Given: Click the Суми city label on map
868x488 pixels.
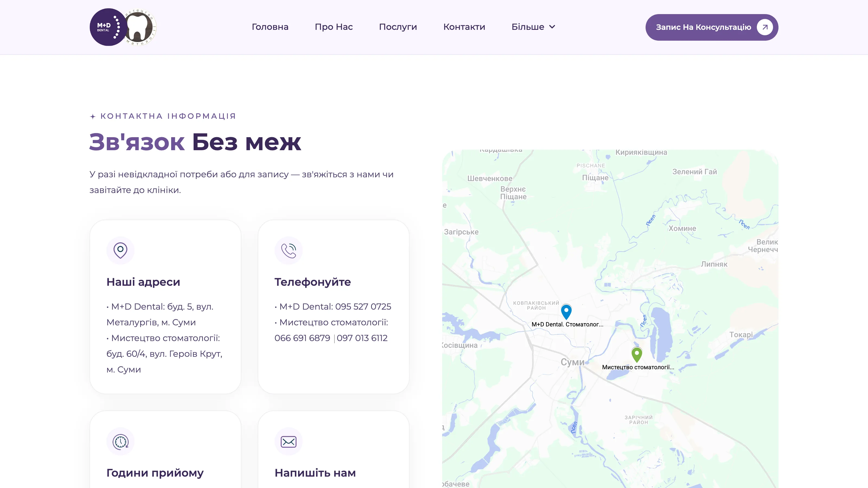Looking at the screenshot, I should click(x=573, y=362).
